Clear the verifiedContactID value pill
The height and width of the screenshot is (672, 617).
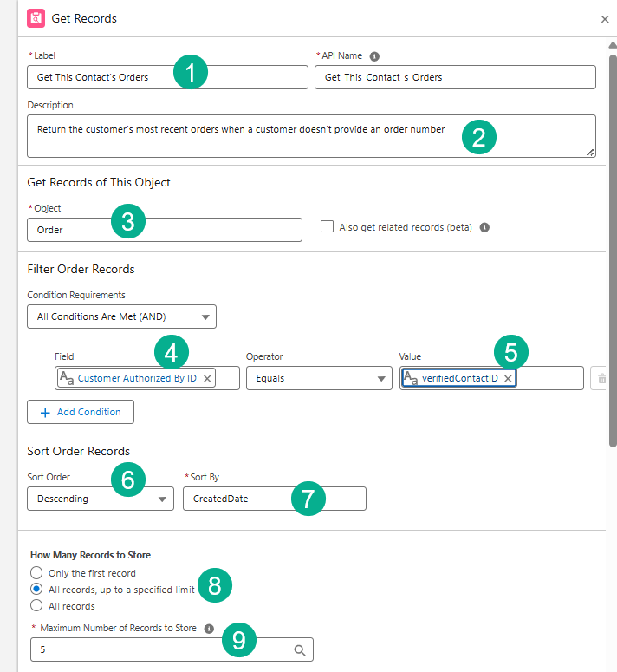coord(508,379)
